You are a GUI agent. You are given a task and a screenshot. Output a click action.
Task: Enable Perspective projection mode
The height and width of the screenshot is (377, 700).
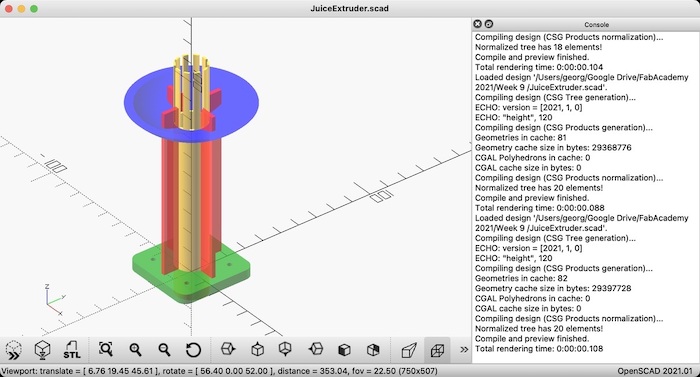coord(409,350)
